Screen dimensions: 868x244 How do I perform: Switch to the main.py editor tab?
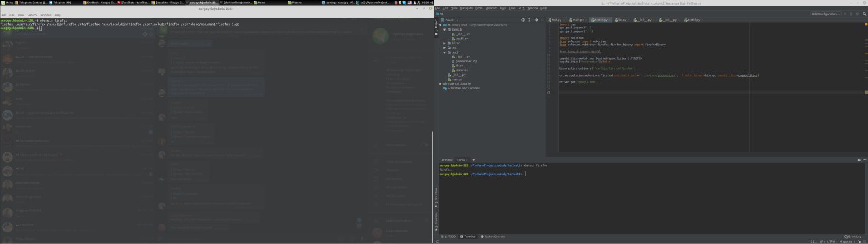[578, 20]
